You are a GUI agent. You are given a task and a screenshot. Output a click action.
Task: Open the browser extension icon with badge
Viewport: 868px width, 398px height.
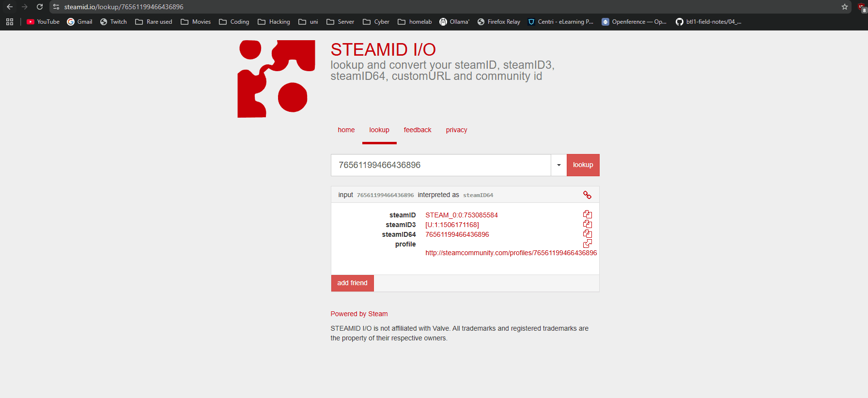pos(862,7)
